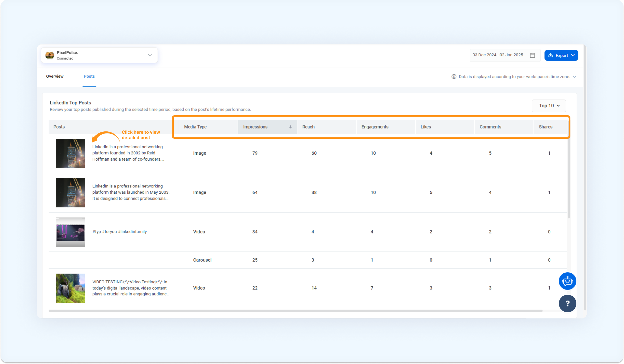Open post text 'founded in 2002 by Reid Hoffman'
Viewport: 624px width, 364px height.
pyautogui.click(x=128, y=153)
